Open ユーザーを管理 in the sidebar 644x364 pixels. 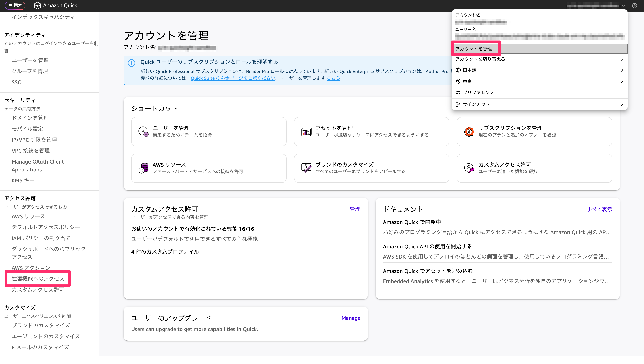tap(30, 60)
